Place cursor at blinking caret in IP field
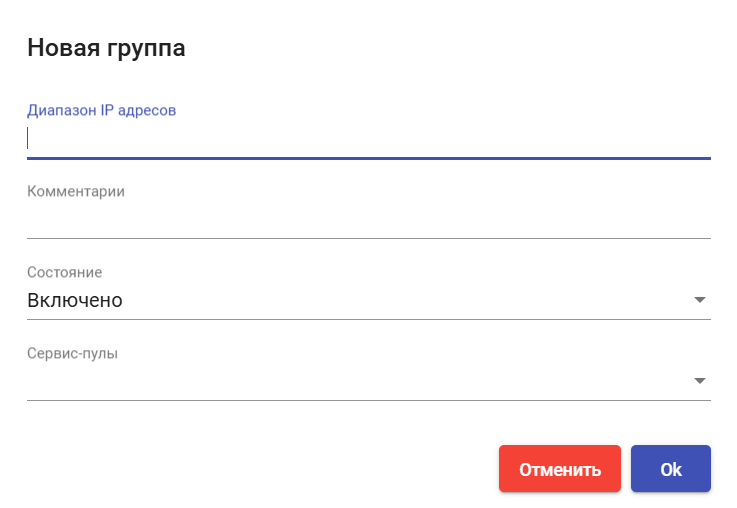This screenshot has height=508, width=737. click(28, 138)
